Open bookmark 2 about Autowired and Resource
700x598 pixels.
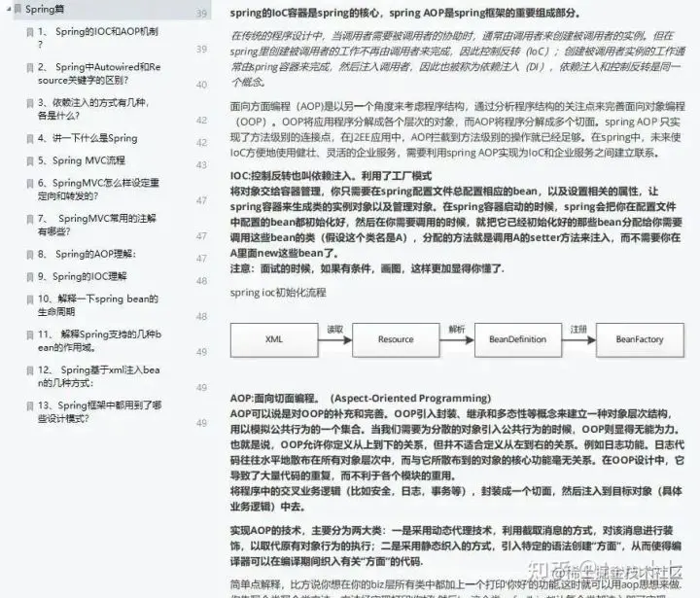[99, 73]
